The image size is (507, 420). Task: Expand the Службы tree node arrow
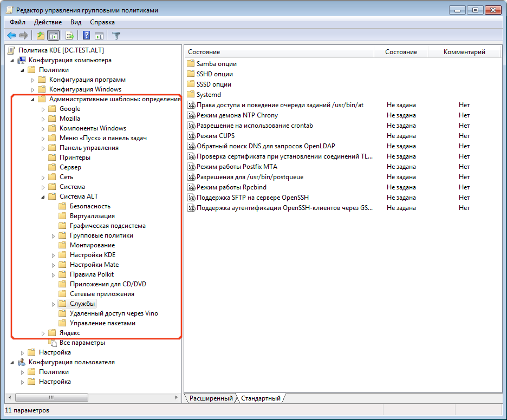tap(53, 304)
